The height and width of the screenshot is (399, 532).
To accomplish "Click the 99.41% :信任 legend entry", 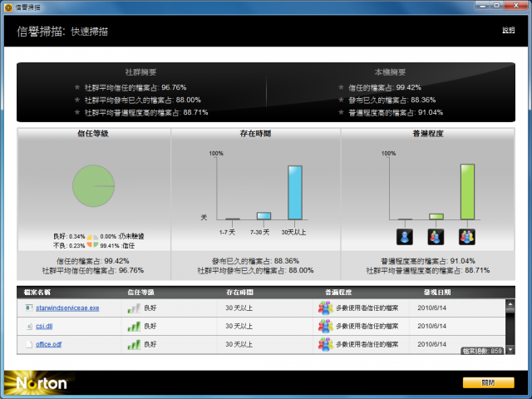I will tap(117, 246).
